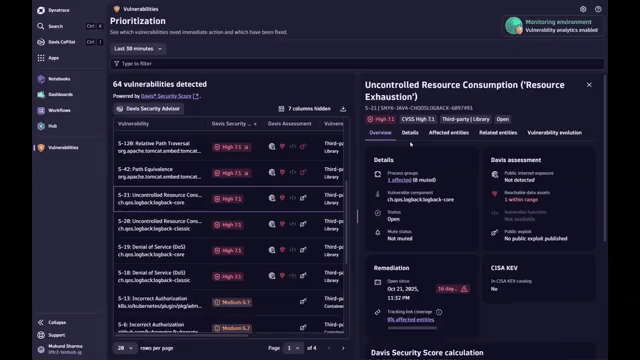The image size is (640, 360).
Task: Click the tracking link coverage progress bar
Action: pos(412,328)
